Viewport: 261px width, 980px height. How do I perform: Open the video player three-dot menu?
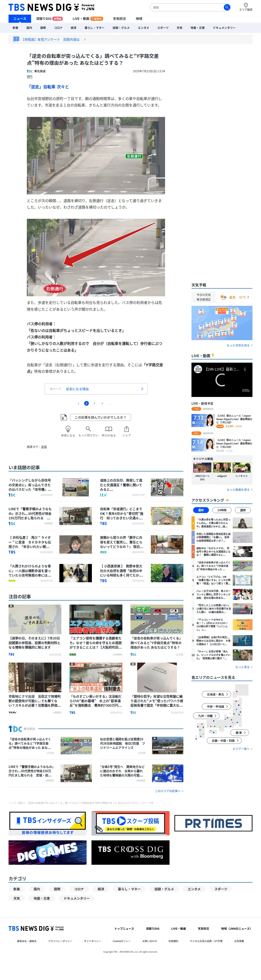click(245, 369)
